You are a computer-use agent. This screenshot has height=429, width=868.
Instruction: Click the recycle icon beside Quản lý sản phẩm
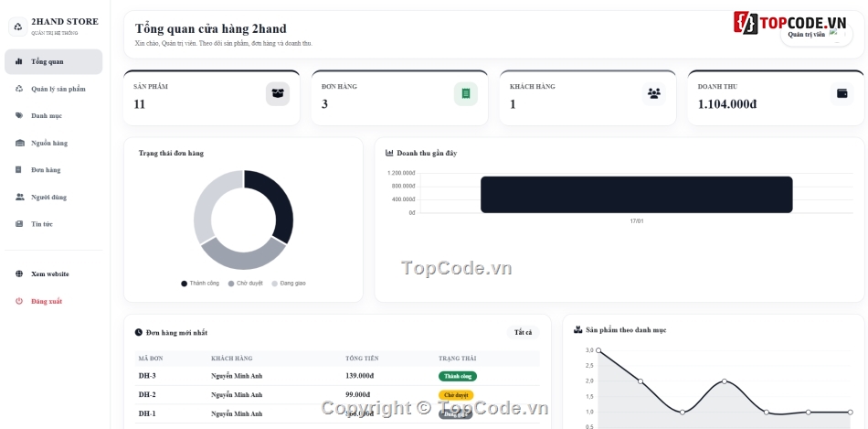click(19, 89)
